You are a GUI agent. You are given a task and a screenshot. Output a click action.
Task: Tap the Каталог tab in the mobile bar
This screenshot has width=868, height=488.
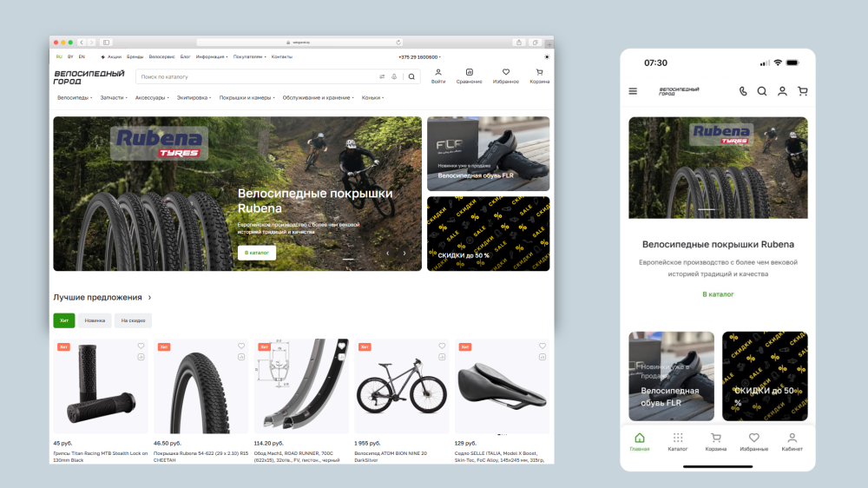point(678,442)
